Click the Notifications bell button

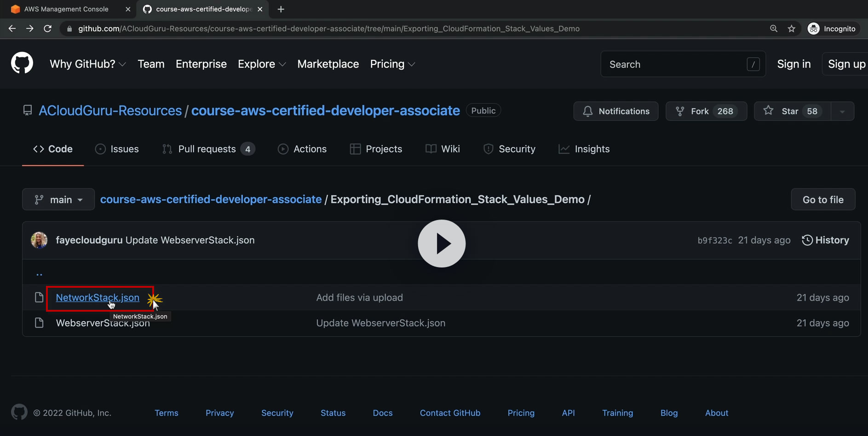click(615, 111)
